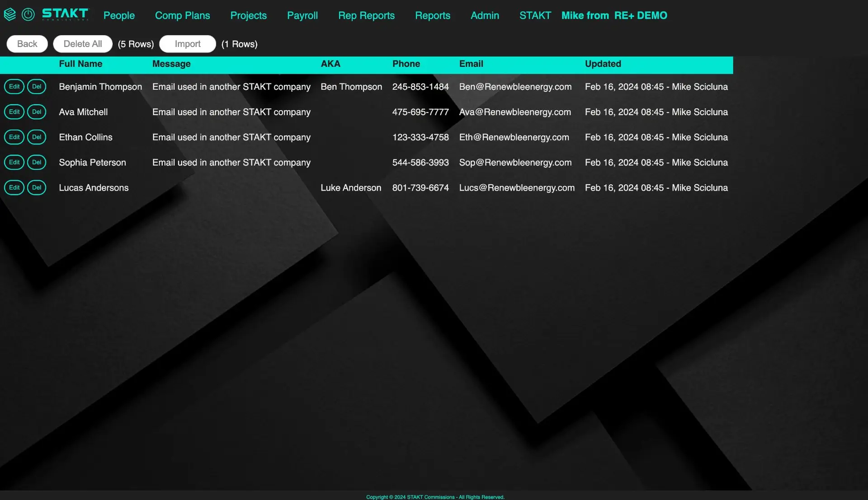The image size is (868, 500).
Task: Open the Rep Reports menu
Action: pyautogui.click(x=366, y=15)
